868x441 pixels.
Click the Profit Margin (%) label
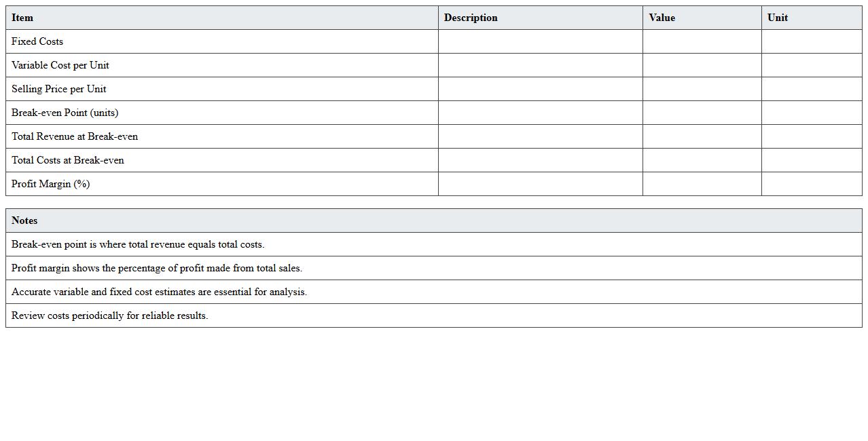50,184
